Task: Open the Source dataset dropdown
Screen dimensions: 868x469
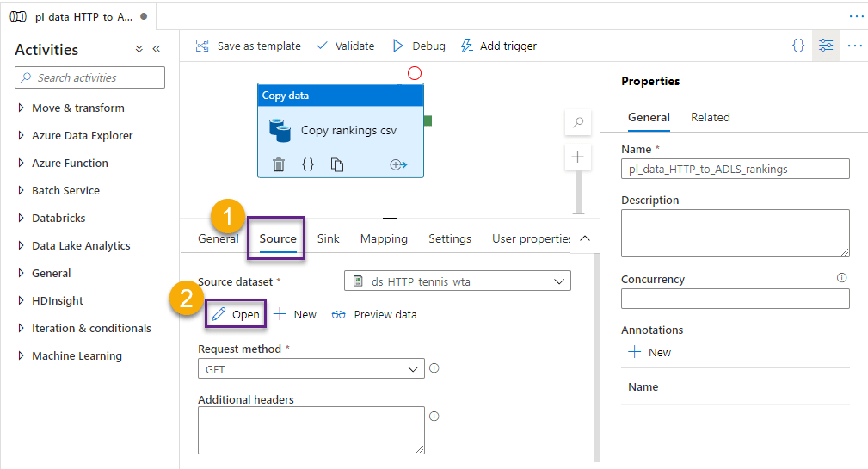Action: point(457,281)
